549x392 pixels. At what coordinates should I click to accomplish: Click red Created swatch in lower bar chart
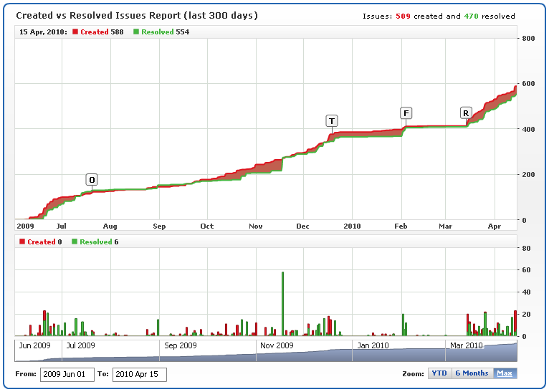click(23, 242)
